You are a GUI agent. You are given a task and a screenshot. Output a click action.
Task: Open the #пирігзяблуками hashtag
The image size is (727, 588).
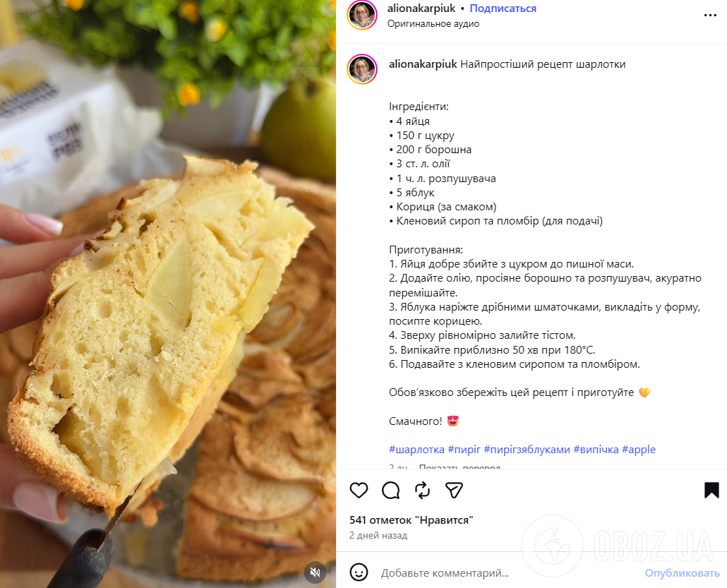(527, 450)
